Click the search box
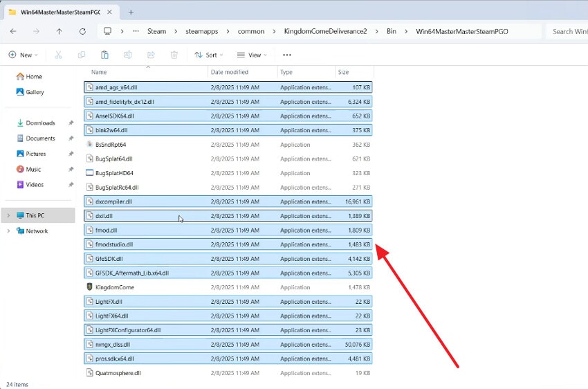This screenshot has height=389, width=588. click(x=567, y=32)
